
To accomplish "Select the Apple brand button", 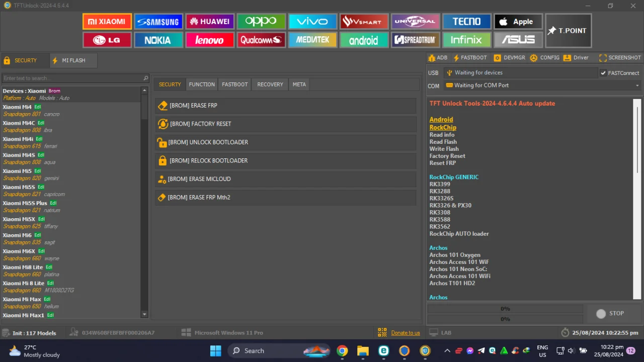I will click(x=518, y=22).
